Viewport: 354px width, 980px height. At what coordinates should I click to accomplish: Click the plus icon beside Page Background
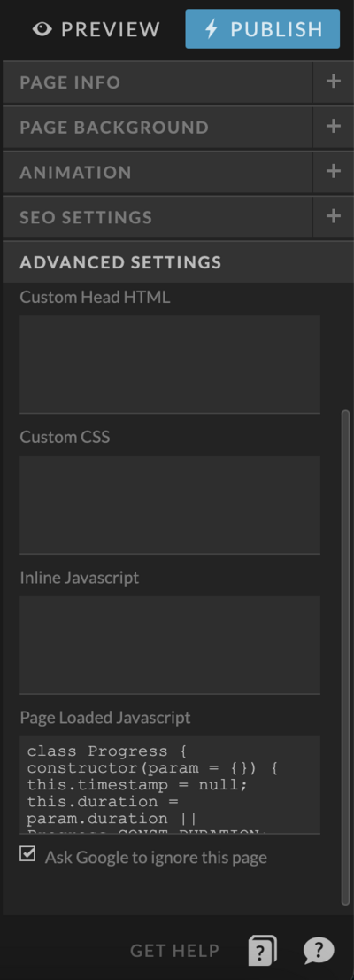pyautogui.click(x=334, y=126)
